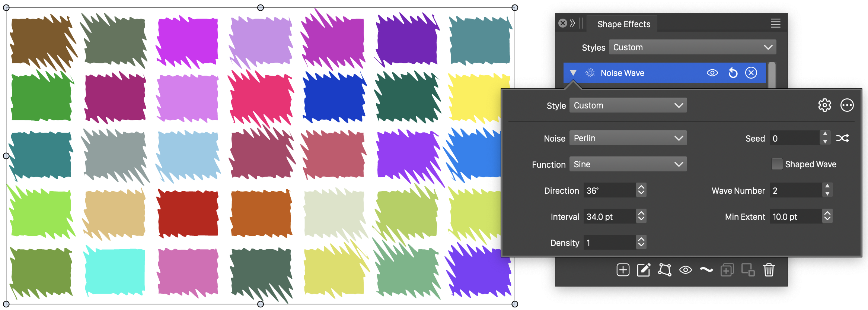The height and width of the screenshot is (310, 868).
Task: Click the add effect plus icon
Action: pos(623,270)
